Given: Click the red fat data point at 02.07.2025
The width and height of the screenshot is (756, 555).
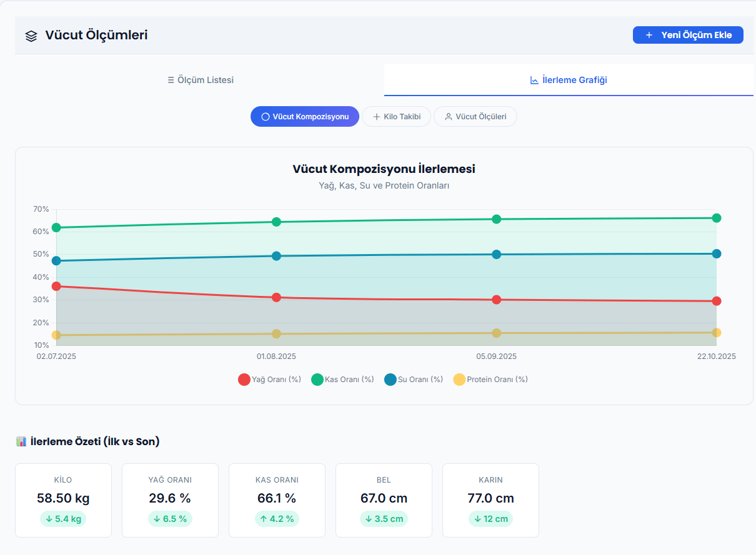Looking at the screenshot, I should [56, 286].
